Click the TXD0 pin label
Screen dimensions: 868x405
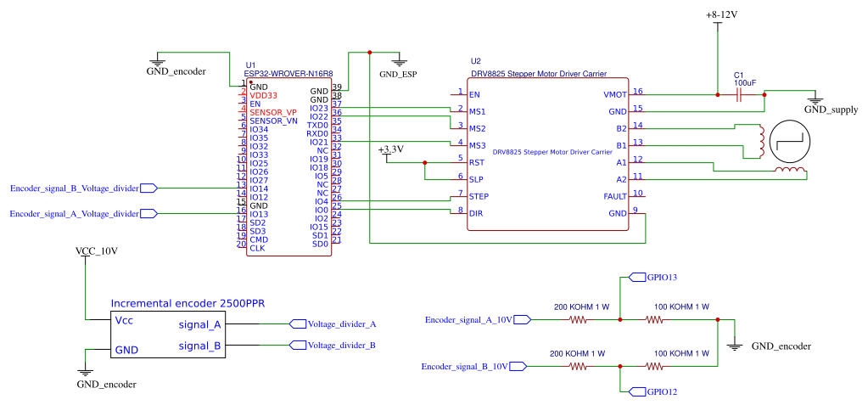[317, 125]
